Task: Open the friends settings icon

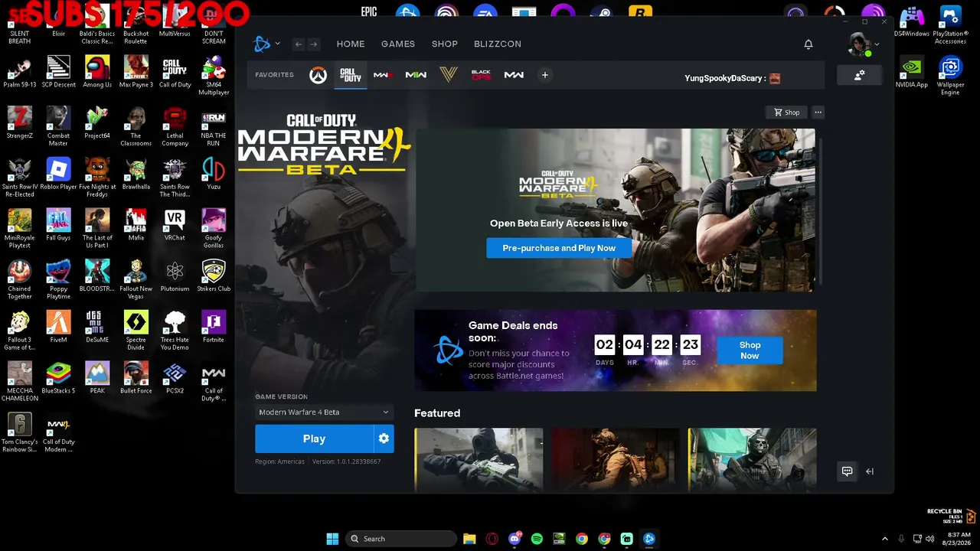Action: (859, 75)
